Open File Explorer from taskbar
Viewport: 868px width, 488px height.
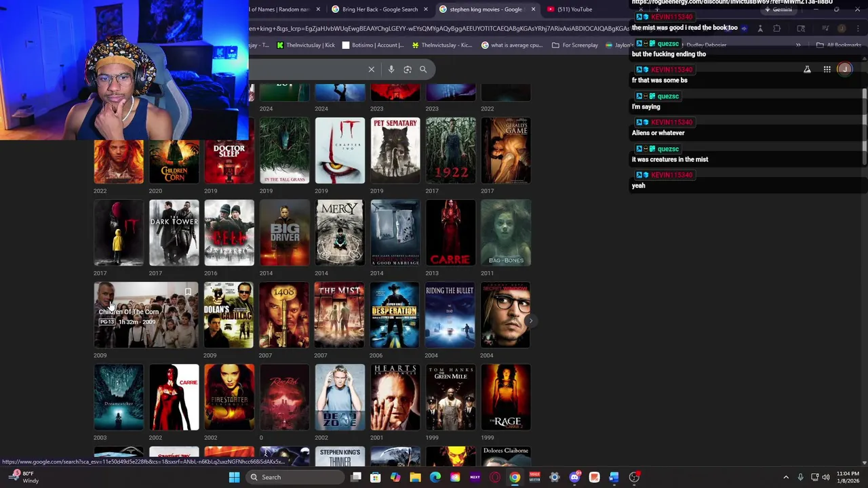tap(415, 477)
